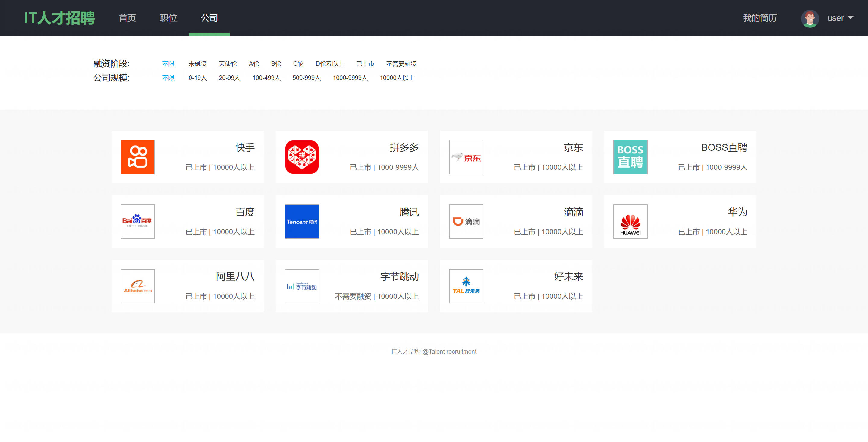Viewport: 868px width, 442px height.
Task: Open the 拼多多 company name
Action: [x=404, y=147]
